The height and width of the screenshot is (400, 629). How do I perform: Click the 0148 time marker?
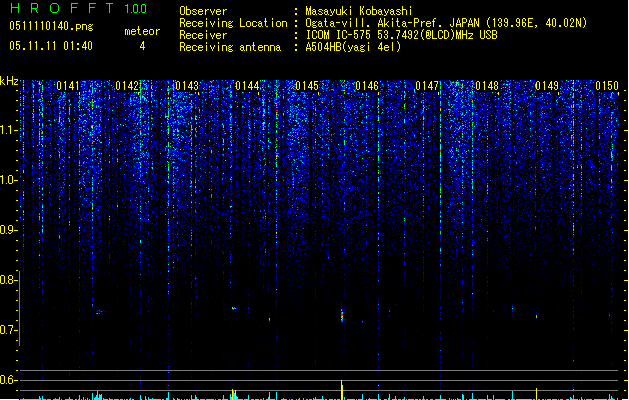pyautogui.click(x=487, y=86)
